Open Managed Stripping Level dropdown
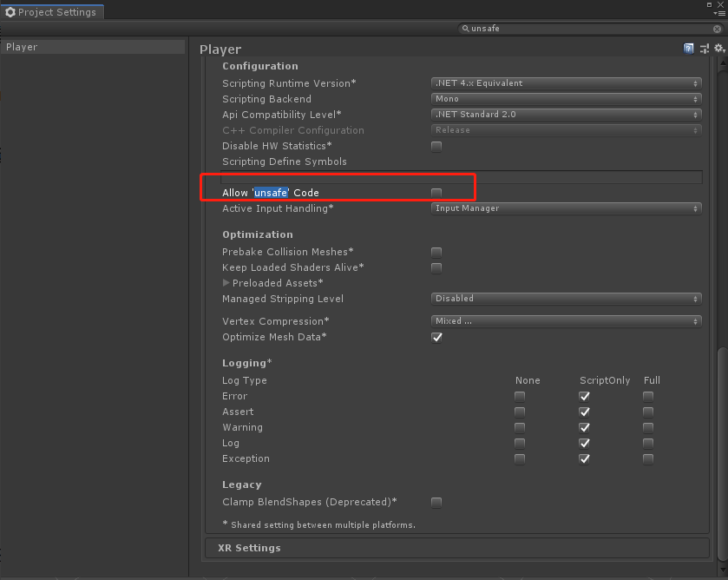Viewport: 728px width, 580px height. click(566, 299)
